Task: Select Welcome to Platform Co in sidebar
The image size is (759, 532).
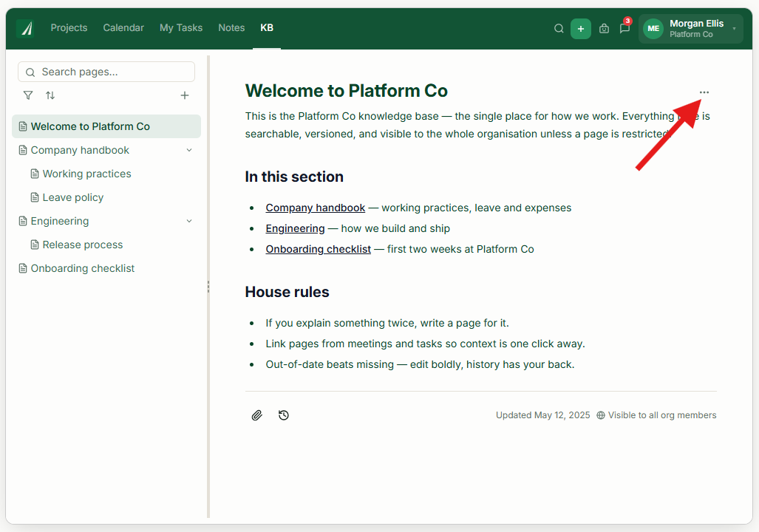Action: click(106, 126)
